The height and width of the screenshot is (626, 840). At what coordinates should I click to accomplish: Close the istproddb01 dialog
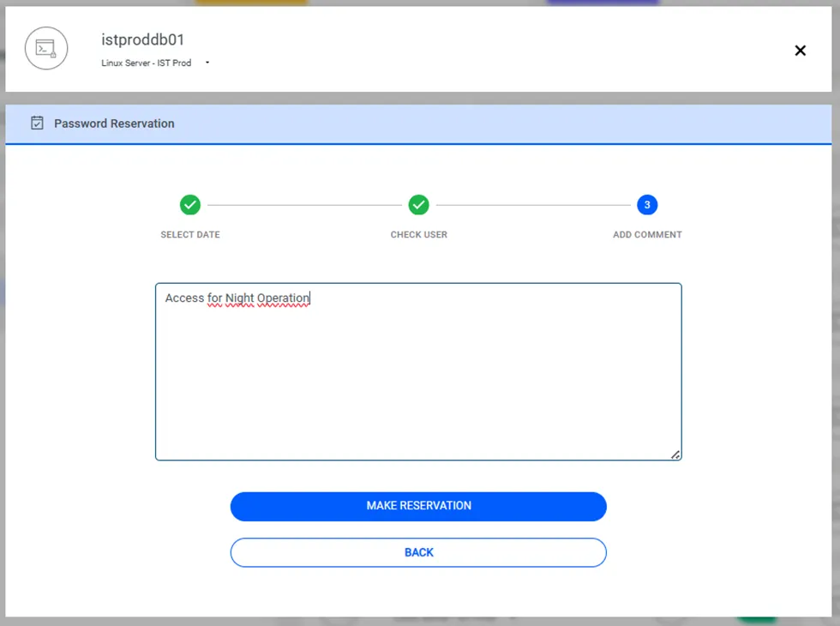tap(800, 51)
